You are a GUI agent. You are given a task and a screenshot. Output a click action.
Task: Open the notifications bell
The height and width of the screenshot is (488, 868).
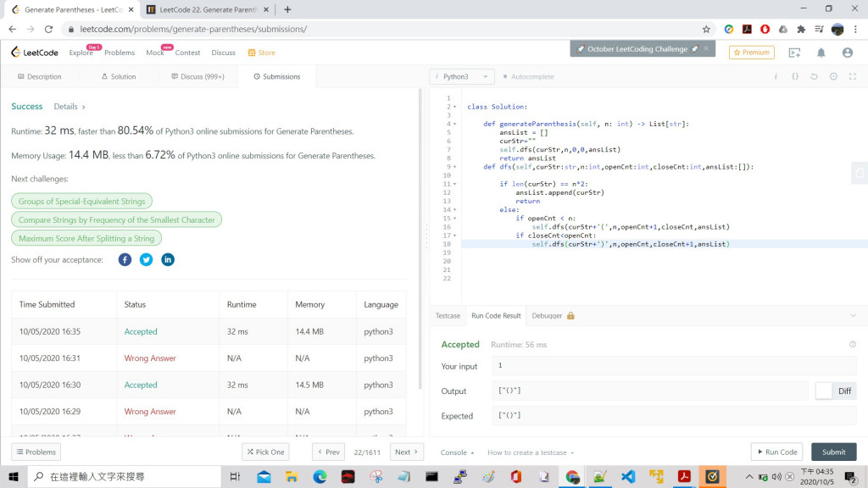point(821,53)
